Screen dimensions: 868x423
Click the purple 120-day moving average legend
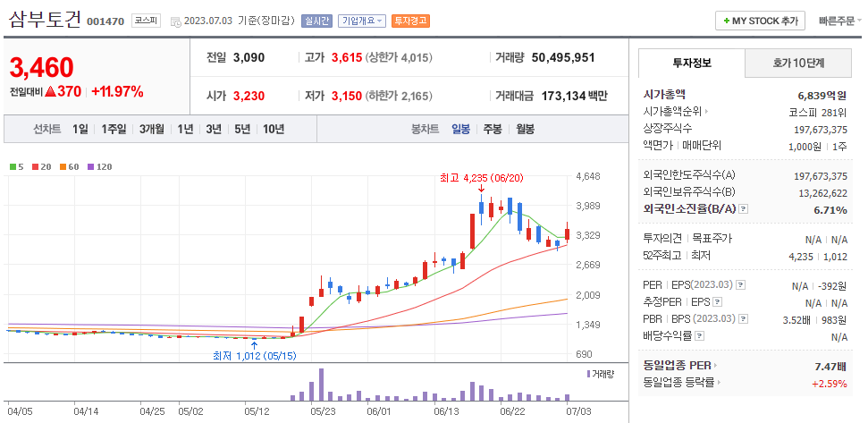pos(99,166)
